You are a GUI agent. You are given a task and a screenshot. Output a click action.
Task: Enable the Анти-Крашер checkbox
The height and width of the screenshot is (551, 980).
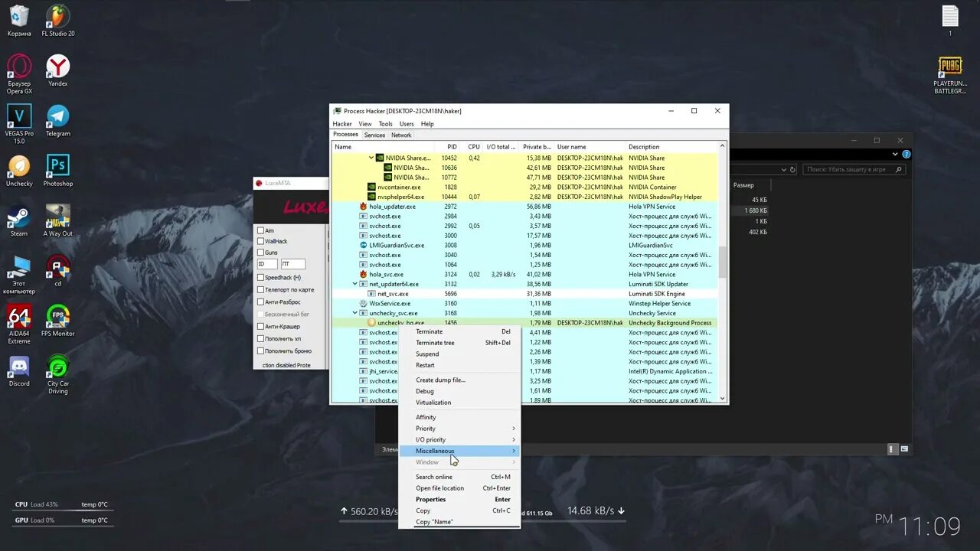pos(260,327)
